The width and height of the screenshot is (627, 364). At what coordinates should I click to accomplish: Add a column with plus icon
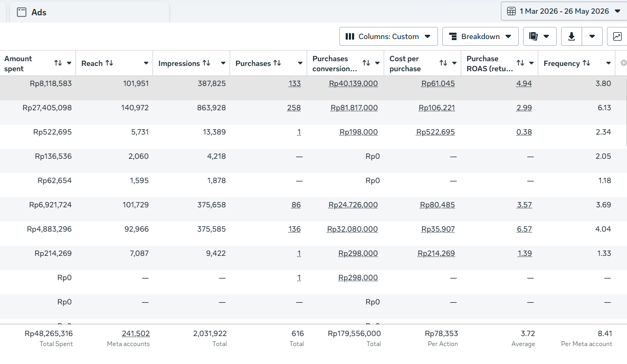623,63
